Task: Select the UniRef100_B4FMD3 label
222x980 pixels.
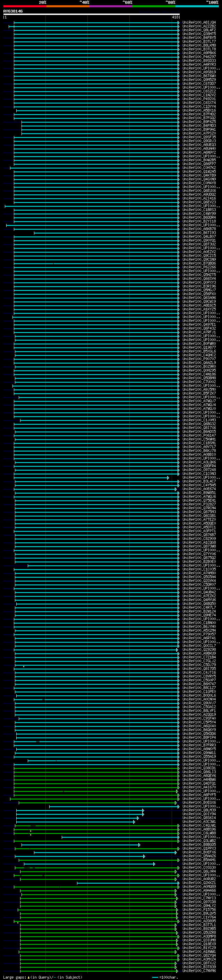Action: point(199,125)
